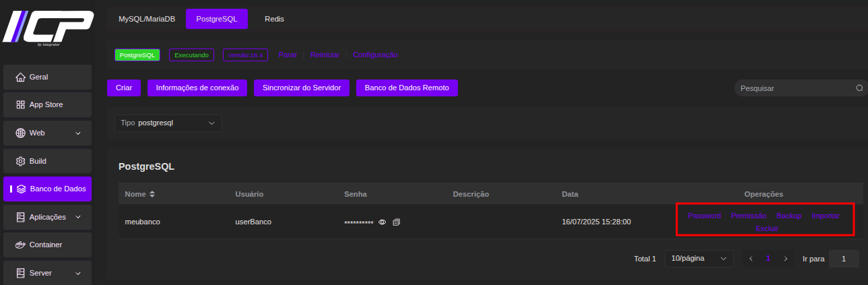Screen dimensions: 868x285
Task: Switch to the Redis tab
Action: click(x=274, y=19)
